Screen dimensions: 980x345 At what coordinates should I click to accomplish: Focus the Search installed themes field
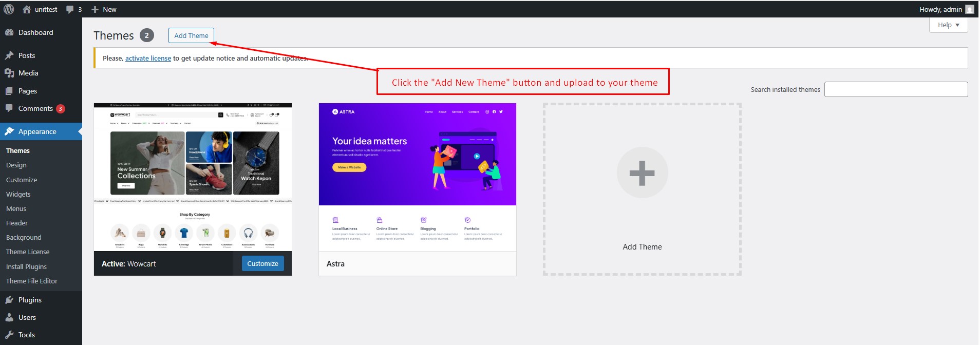[x=896, y=89]
